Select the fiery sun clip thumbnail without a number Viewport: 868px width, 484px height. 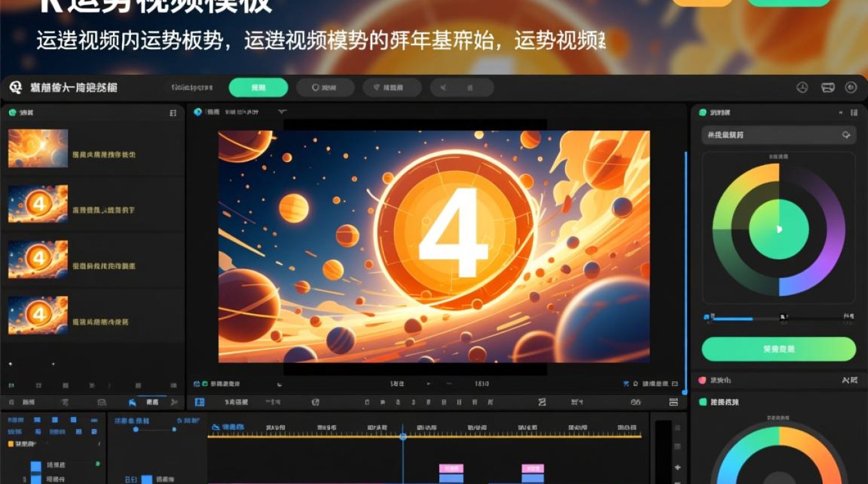click(x=38, y=148)
